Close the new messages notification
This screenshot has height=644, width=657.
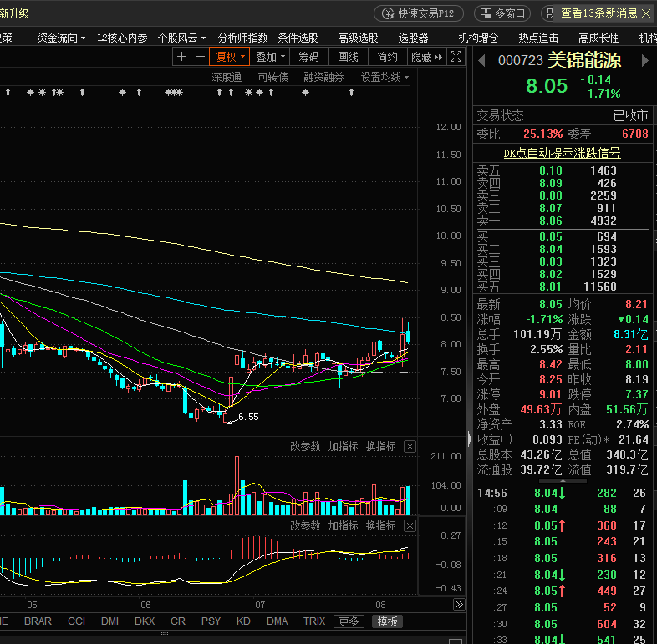(x=646, y=13)
